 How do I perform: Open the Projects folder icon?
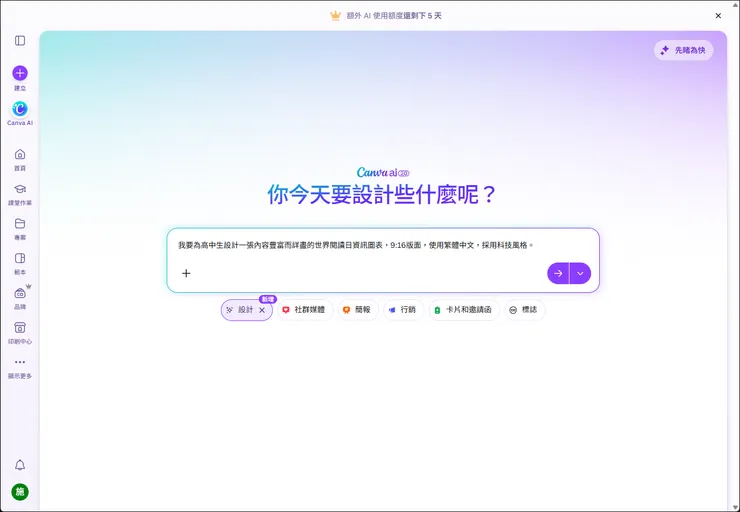click(20, 224)
